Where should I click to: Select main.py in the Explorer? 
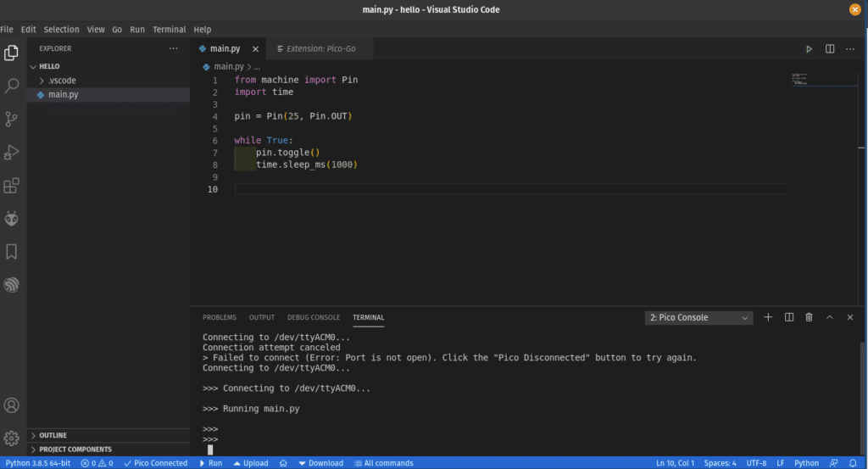pyautogui.click(x=63, y=94)
